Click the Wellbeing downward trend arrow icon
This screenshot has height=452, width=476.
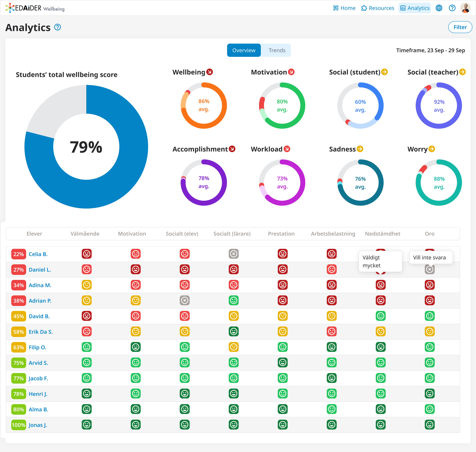pos(210,72)
